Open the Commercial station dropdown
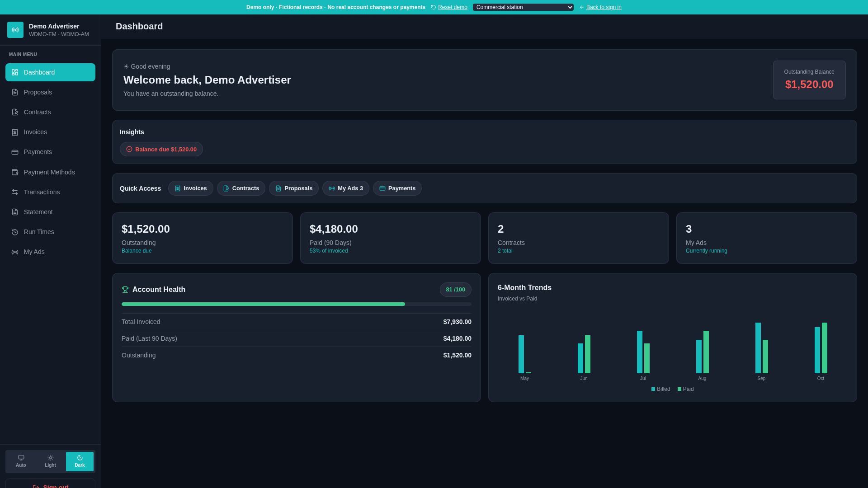 tap(523, 7)
